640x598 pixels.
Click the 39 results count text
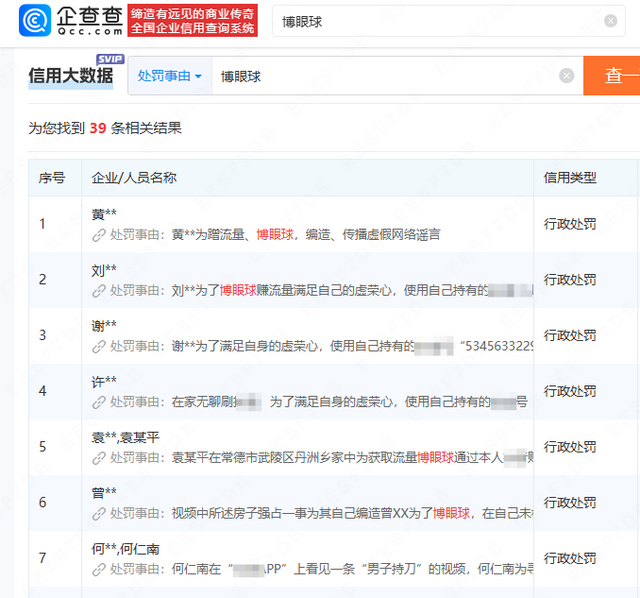coord(105,128)
